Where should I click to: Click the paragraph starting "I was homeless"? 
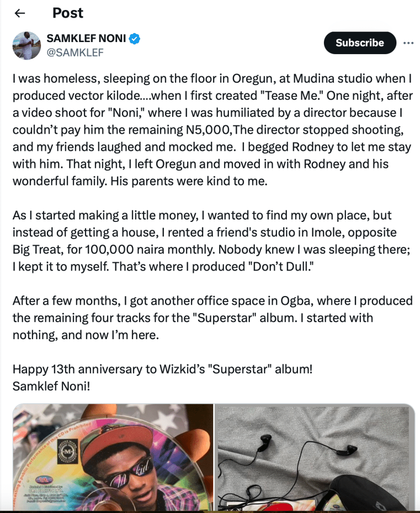pos(210,130)
